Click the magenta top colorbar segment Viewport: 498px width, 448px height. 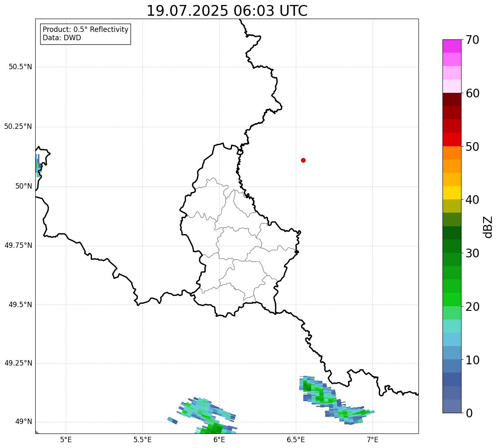pyautogui.click(x=452, y=46)
